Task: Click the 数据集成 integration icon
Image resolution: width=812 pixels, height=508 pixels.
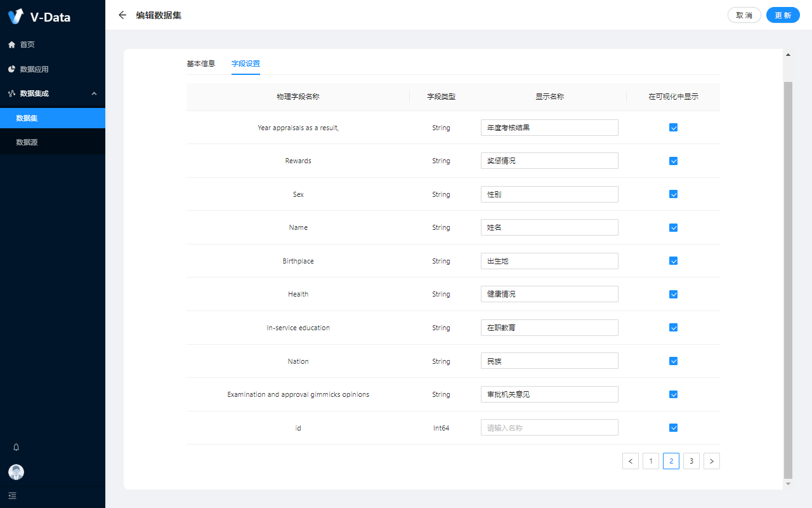Action: (11, 93)
